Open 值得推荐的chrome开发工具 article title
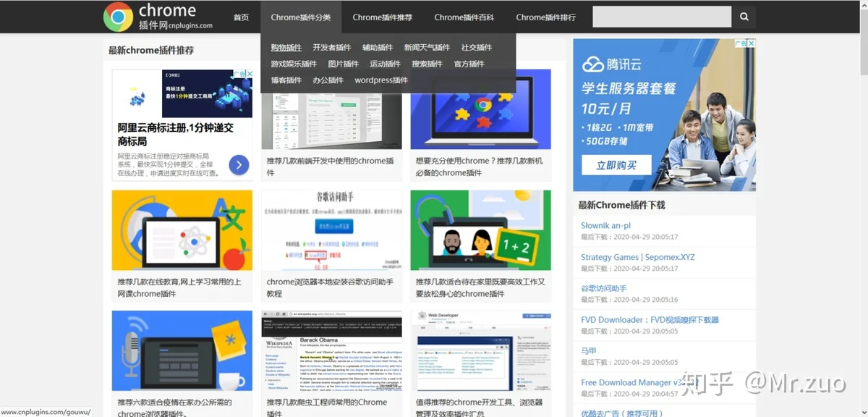Viewport: 868px width, 417px height. click(x=479, y=408)
